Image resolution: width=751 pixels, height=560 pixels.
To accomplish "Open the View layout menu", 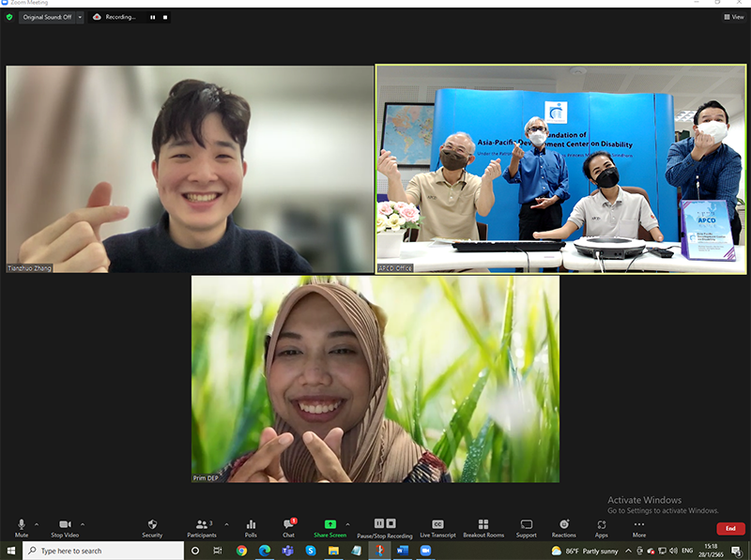I will coord(733,17).
